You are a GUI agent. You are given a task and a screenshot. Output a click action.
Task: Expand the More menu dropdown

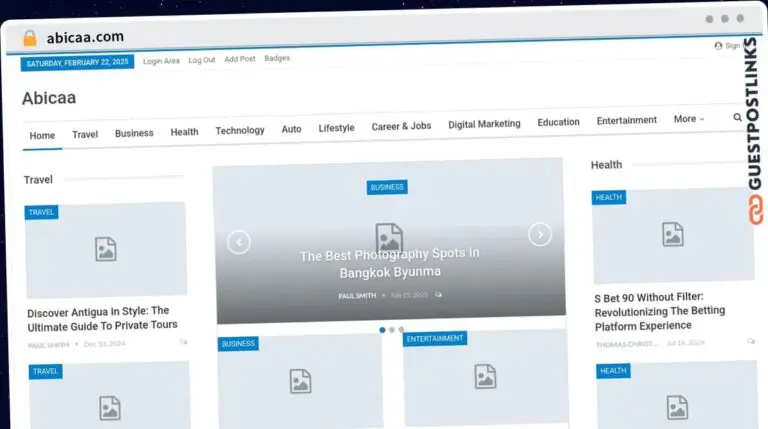point(688,119)
